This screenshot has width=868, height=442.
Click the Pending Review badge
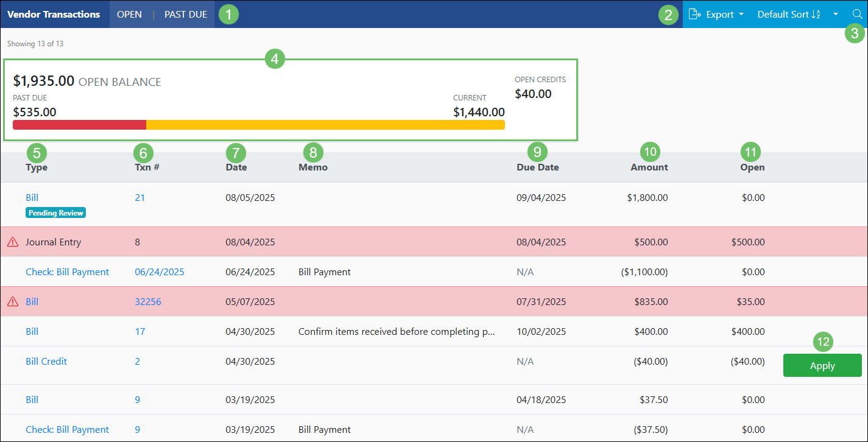(55, 212)
